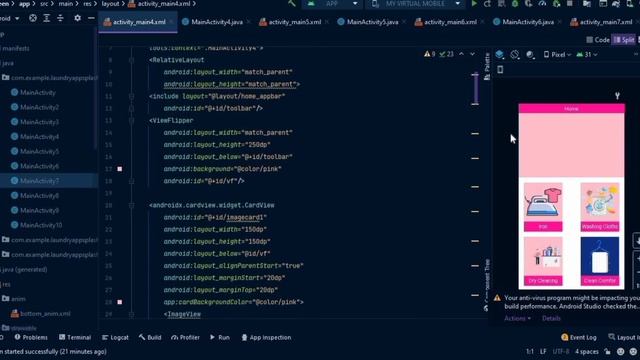Viewport: 640px width, 360px height.
Task: Click the Details link in notification
Action: (x=551, y=318)
